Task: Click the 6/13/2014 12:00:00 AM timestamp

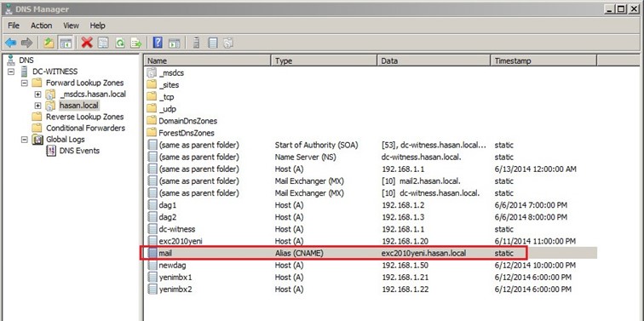Action: pos(535,169)
